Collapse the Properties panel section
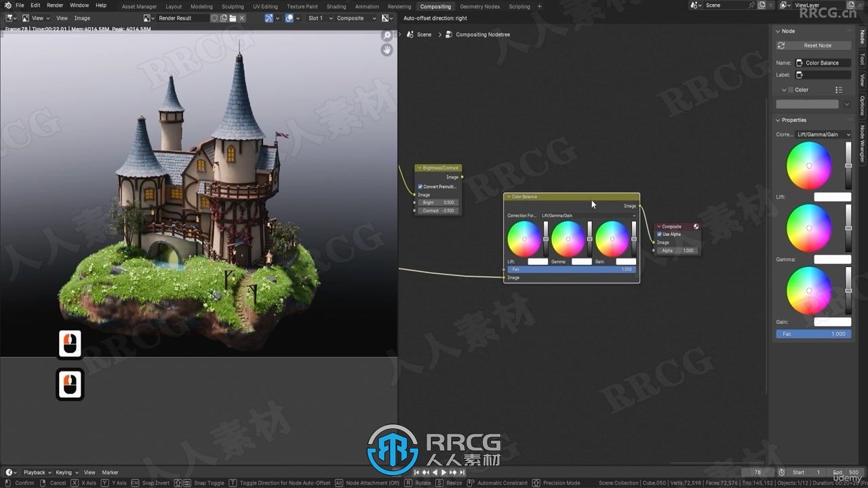The width and height of the screenshot is (868, 488). pos(778,120)
